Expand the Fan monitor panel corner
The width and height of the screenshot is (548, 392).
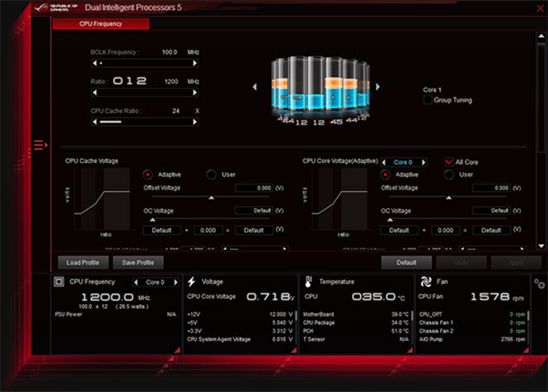(526, 350)
